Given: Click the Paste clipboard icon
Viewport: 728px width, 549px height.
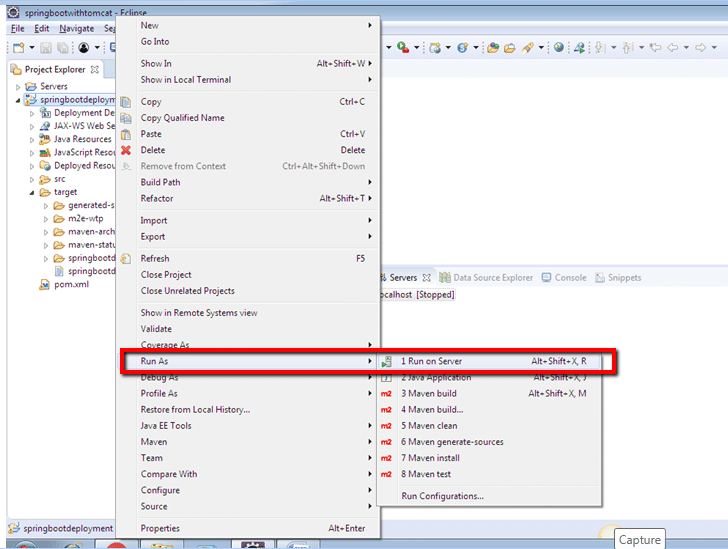Looking at the screenshot, I should (126, 134).
